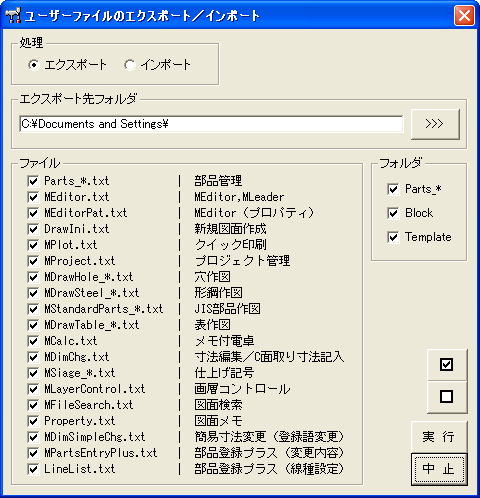Uncheck the Block folder checkbox
This screenshot has height=498, width=480.
point(393,213)
